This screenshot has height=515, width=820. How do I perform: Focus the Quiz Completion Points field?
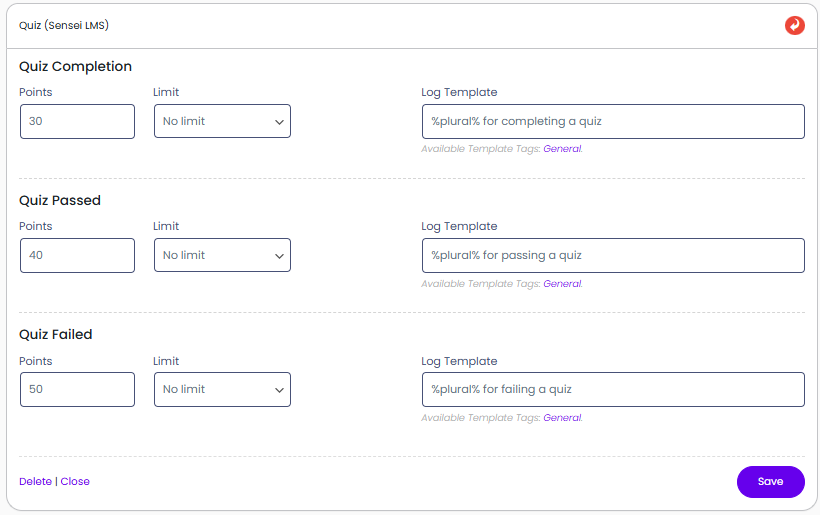click(x=77, y=121)
